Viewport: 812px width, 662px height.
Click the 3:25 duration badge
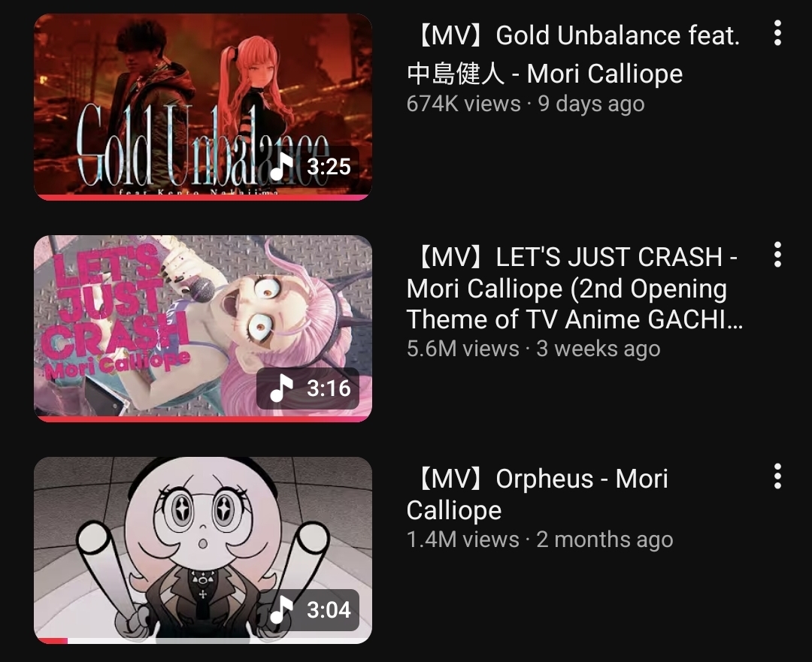(x=308, y=166)
